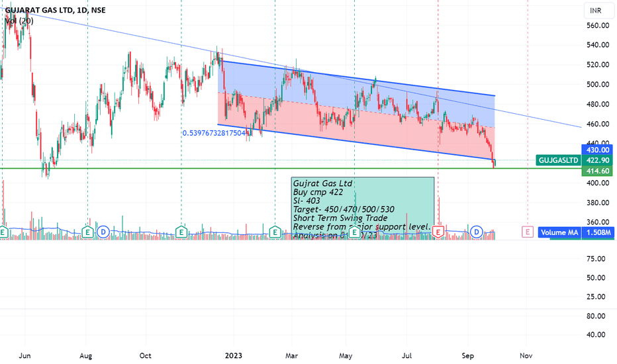The height and width of the screenshot is (364, 617).
Task: Click the dividend D marker in August 2022
Action: [103, 232]
